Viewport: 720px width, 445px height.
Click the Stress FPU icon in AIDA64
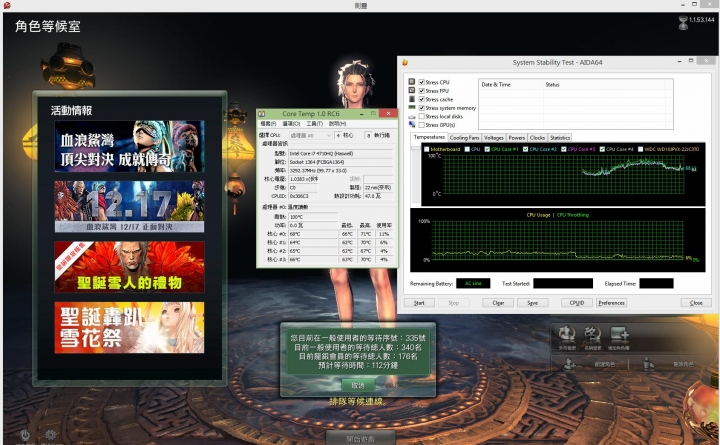[412, 90]
